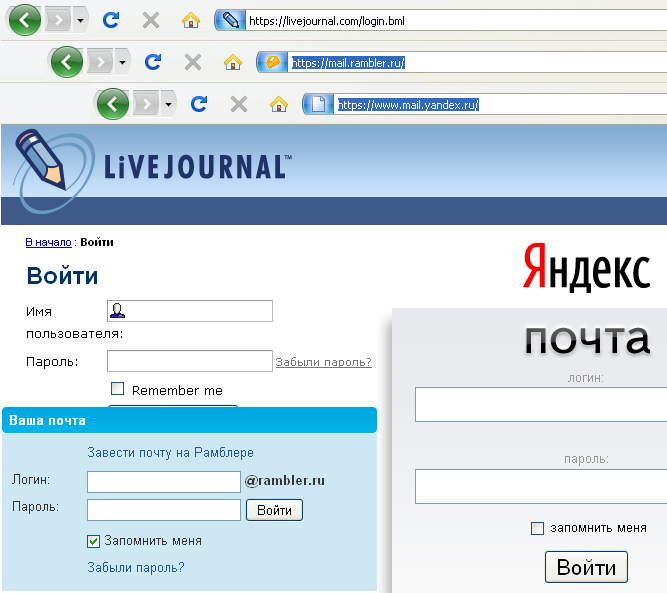Stop loading in mail.yandex.ru toolbar

point(239,104)
